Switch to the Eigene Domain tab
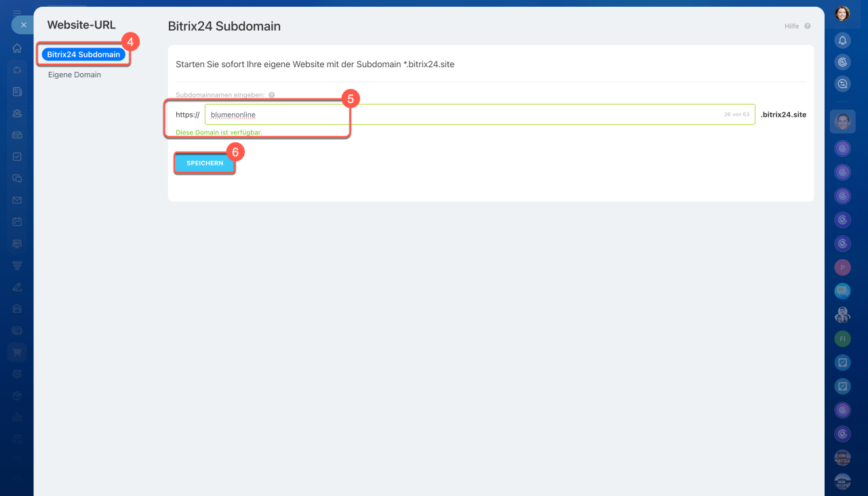The height and width of the screenshot is (496, 868). click(75, 75)
